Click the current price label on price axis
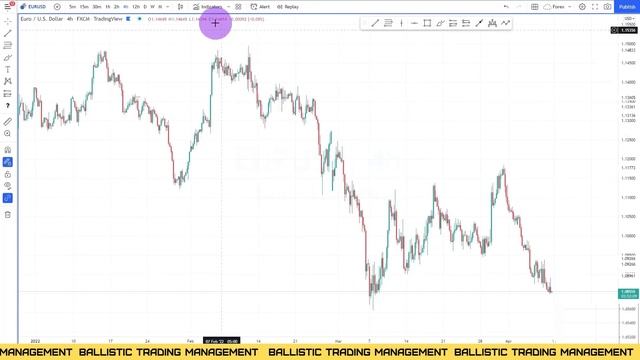Viewport: 640px width, 360px height. pyautogui.click(x=628, y=293)
